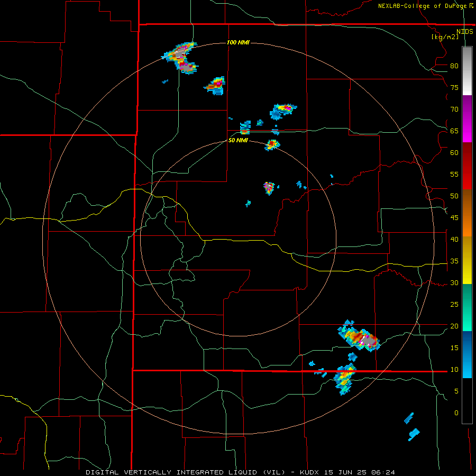Click the scale value 5

point(456,391)
